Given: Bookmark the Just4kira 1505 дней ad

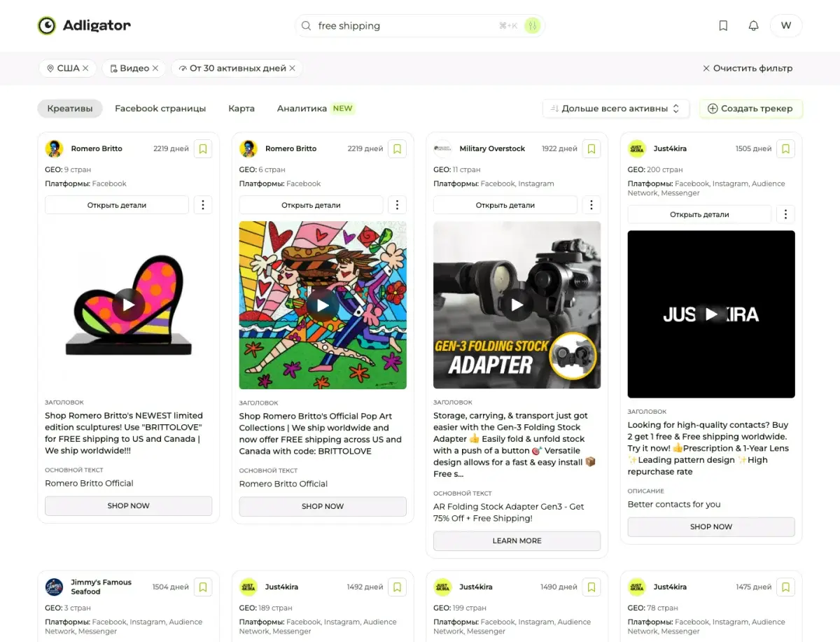Looking at the screenshot, I should (x=785, y=148).
